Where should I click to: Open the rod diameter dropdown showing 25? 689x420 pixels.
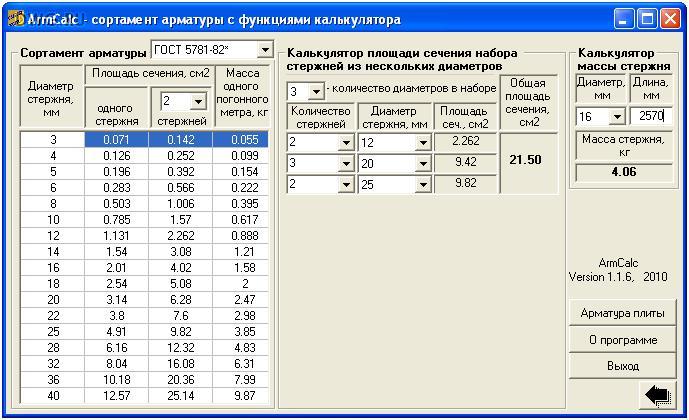(423, 184)
